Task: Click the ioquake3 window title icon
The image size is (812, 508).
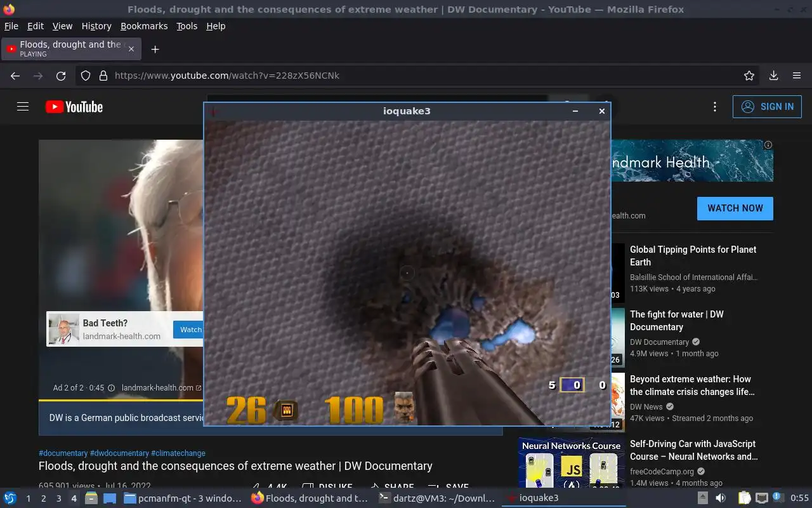Action: coord(214,111)
